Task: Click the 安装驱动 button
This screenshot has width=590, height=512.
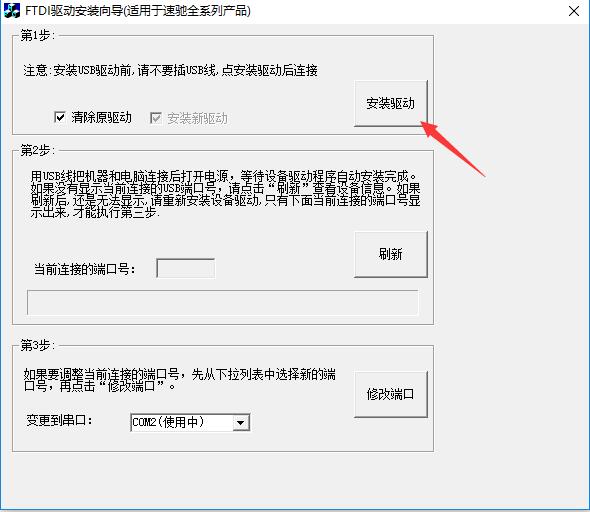Action: click(391, 103)
